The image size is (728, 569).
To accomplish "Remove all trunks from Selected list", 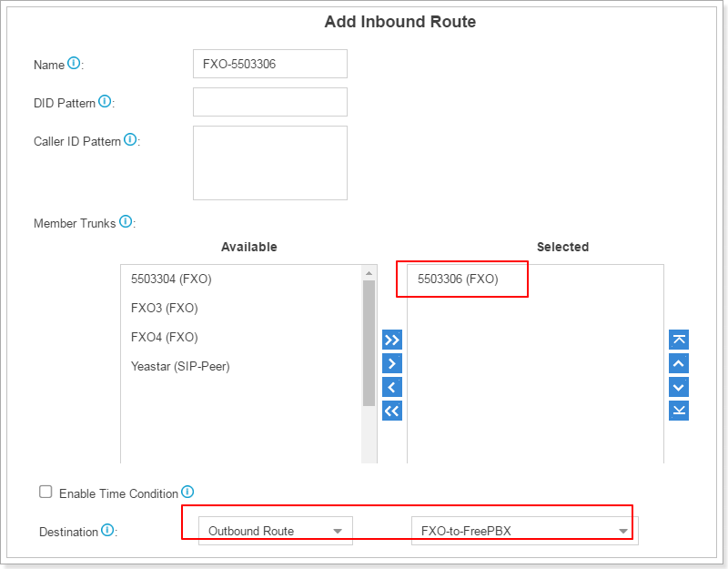I will tap(392, 411).
